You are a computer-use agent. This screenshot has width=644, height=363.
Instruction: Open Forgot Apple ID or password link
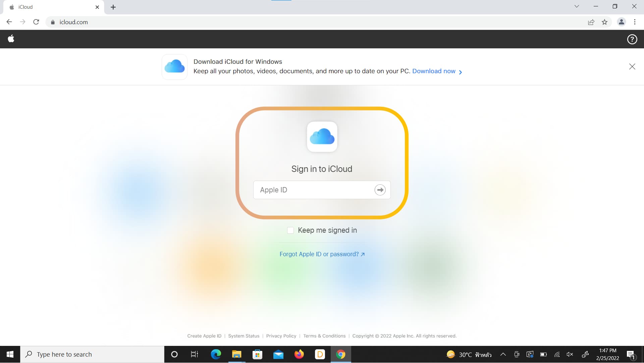(322, 254)
